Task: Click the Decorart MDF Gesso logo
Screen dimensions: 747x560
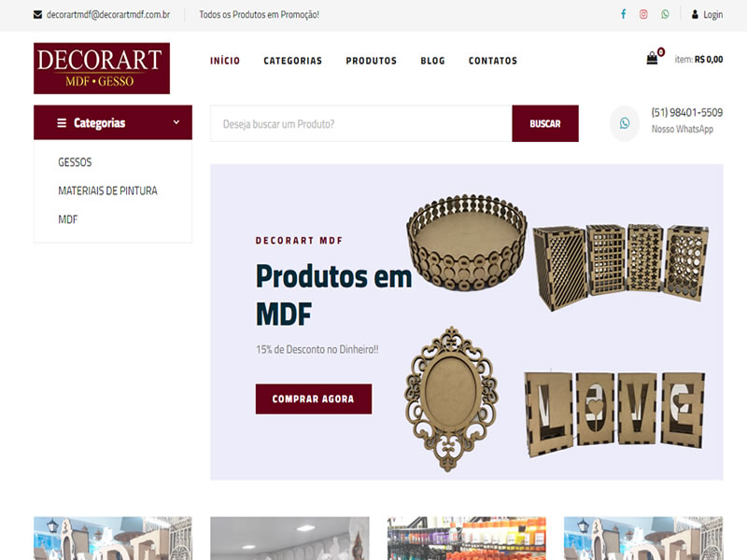Action: (x=102, y=68)
